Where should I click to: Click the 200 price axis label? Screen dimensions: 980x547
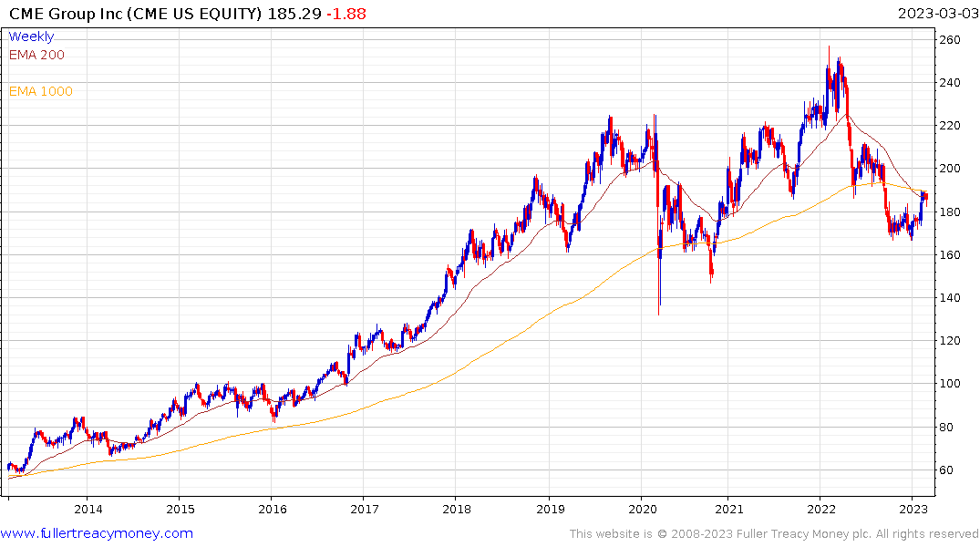click(x=950, y=168)
